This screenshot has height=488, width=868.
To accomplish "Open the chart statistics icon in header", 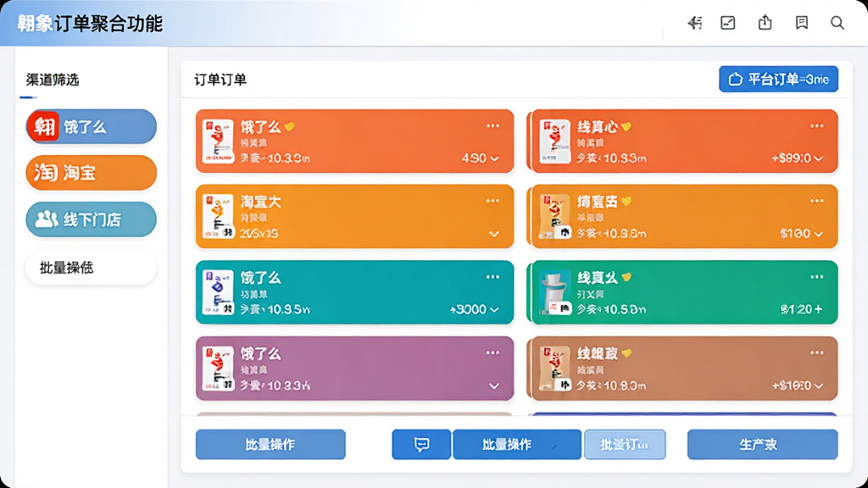I will coord(728,23).
